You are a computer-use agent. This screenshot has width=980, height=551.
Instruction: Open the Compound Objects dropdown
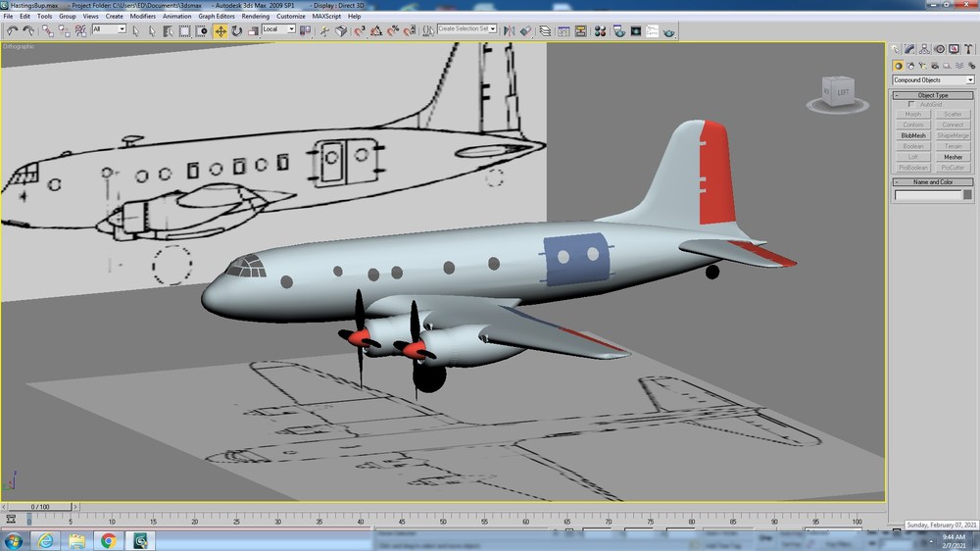point(933,80)
